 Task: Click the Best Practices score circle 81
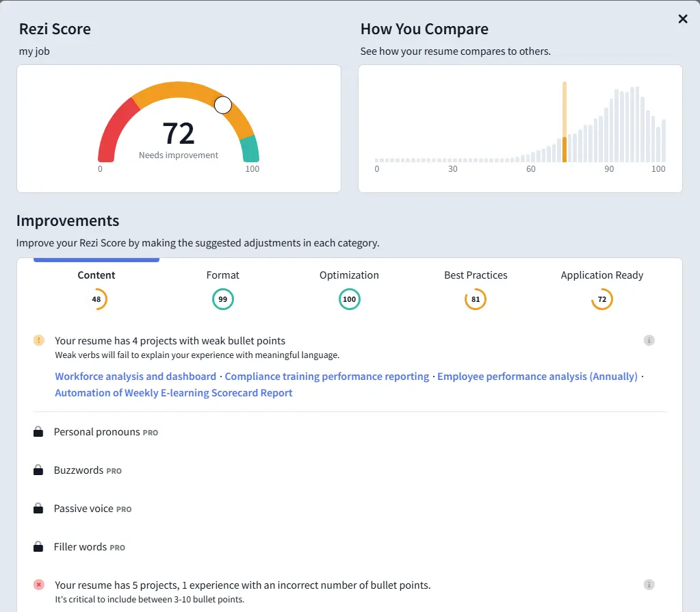click(476, 299)
